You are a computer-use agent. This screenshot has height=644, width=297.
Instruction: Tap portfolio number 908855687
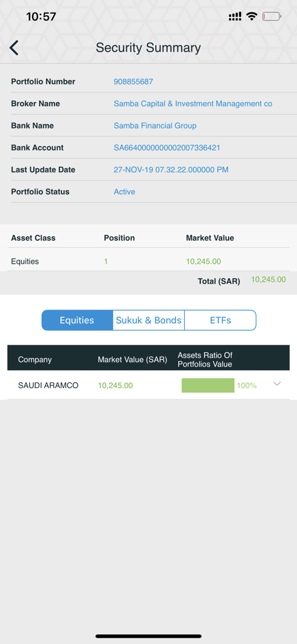(x=133, y=82)
